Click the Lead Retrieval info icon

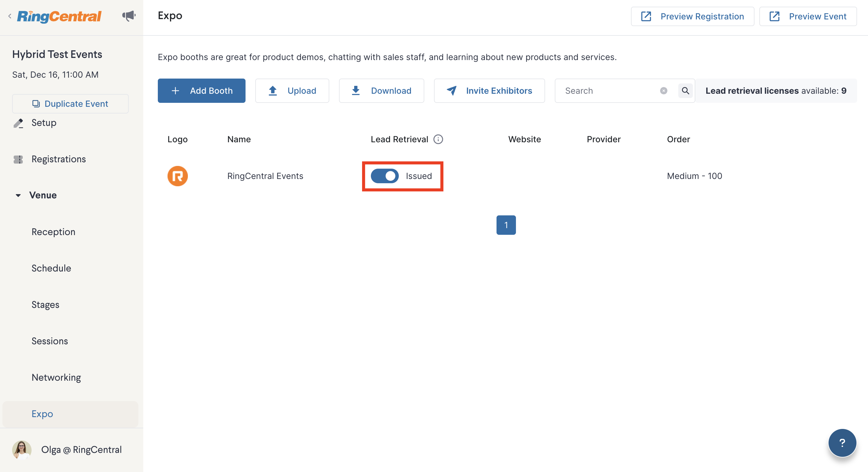point(438,139)
